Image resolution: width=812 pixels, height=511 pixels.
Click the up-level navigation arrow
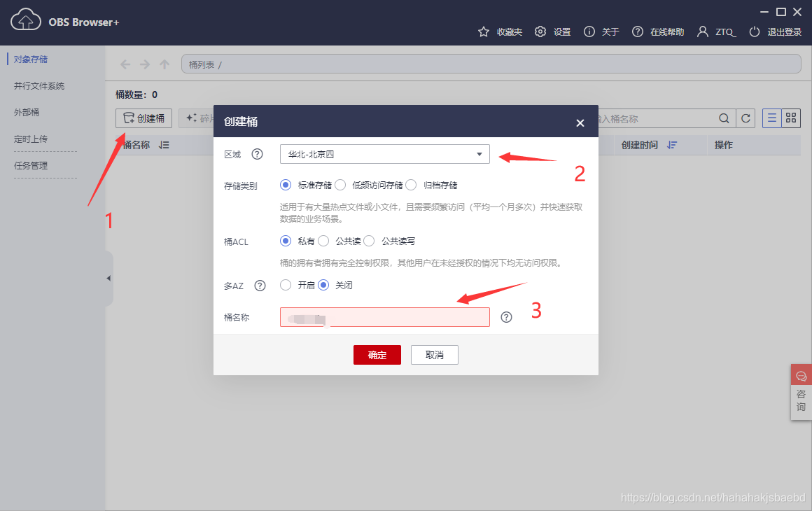tap(164, 64)
